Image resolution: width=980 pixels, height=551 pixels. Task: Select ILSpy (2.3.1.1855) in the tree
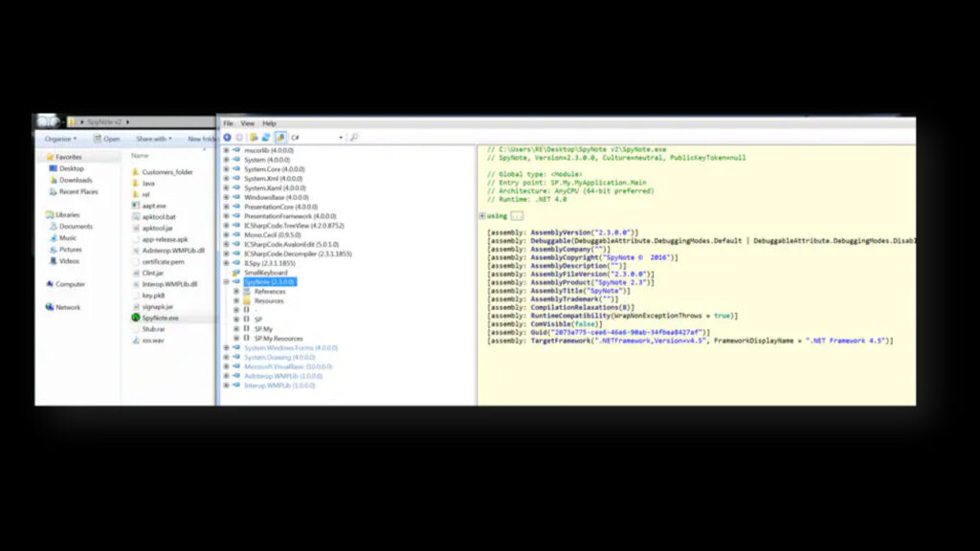tap(269, 264)
